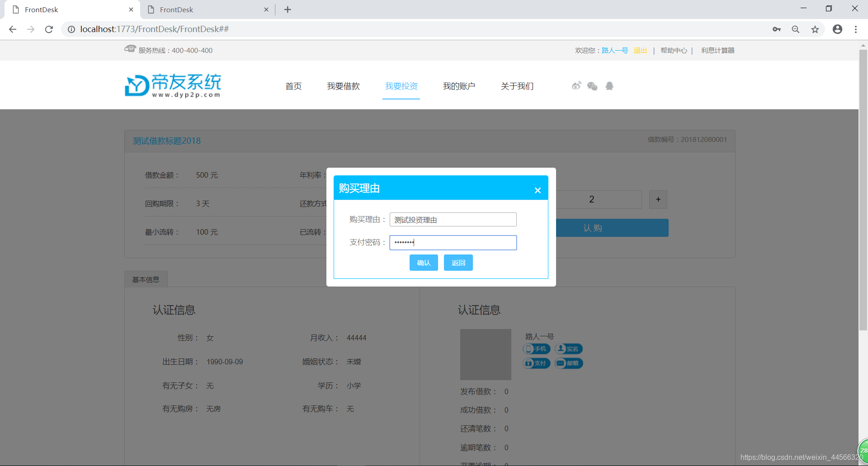868x466 pixels.
Task: Increase quantity with plus button
Action: tap(658, 199)
